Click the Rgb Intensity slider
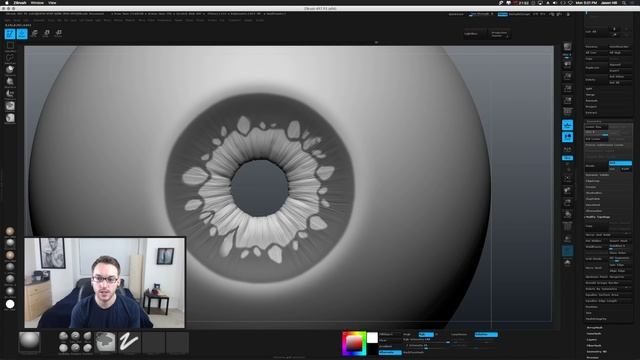640x360 pixels. coord(426,340)
